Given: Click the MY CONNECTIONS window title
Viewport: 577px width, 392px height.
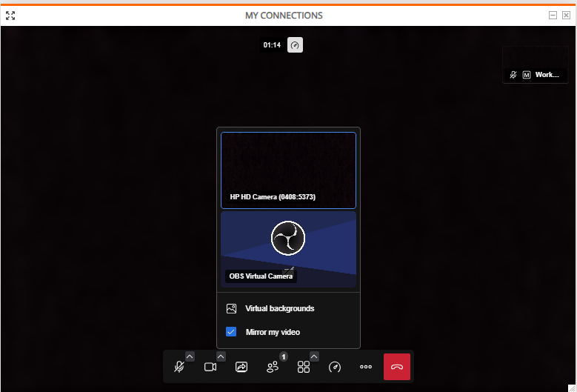Looking at the screenshot, I should point(284,16).
